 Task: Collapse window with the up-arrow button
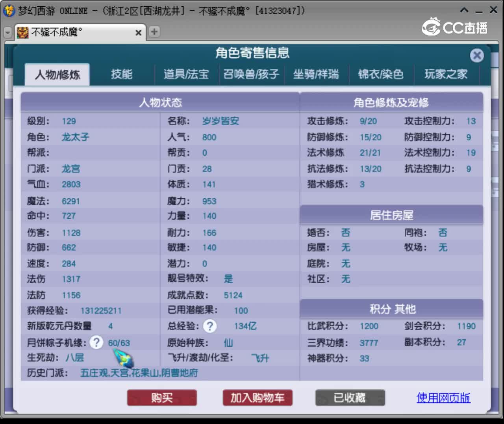pyautogui.click(x=464, y=10)
